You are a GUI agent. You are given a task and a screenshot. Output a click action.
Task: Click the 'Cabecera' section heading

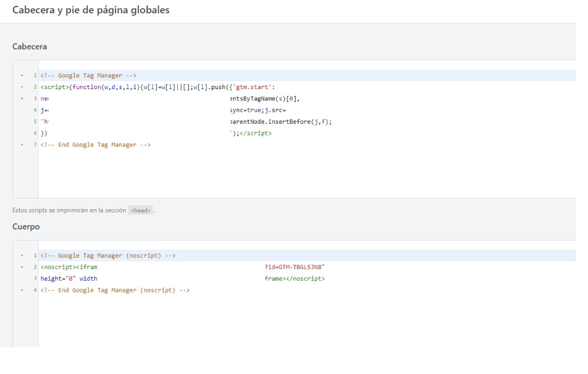30,46
